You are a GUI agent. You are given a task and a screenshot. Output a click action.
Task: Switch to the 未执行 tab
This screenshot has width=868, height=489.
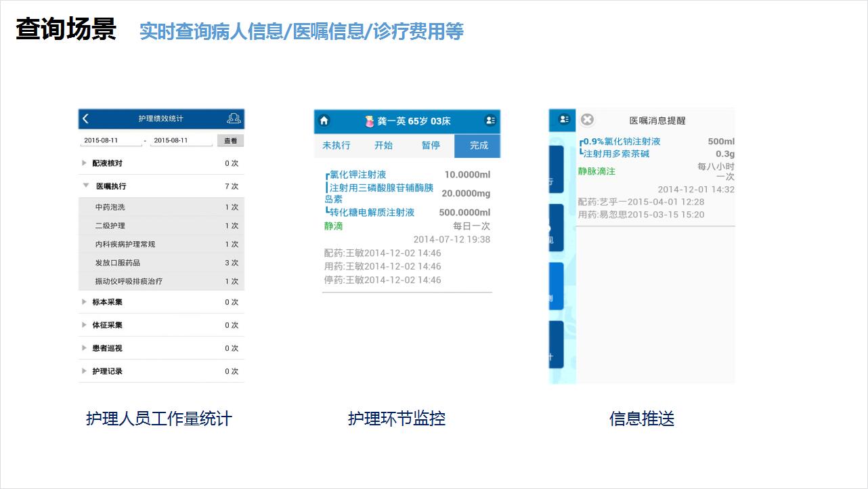pos(337,146)
